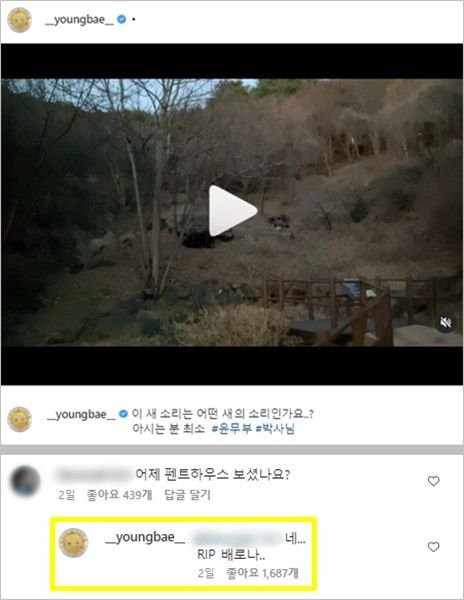Click 답글 달기 to reply
The width and height of the screenshot is (464, 600).
(x=187, y=495)
